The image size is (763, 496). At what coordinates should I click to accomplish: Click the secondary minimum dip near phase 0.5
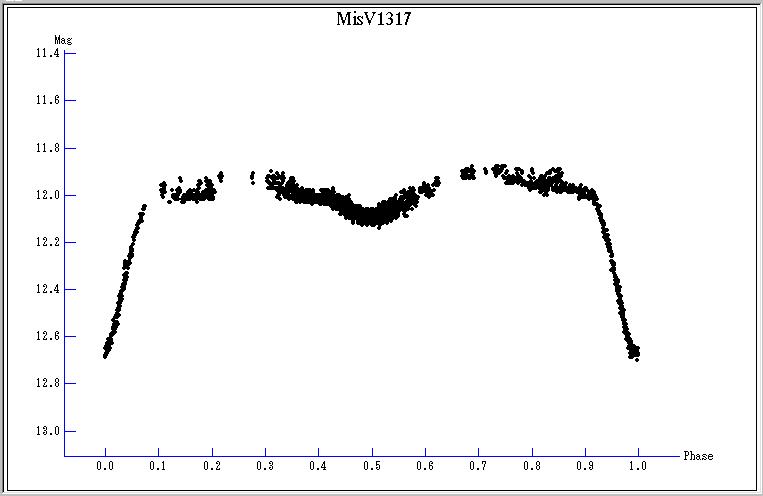click(371, 215)
